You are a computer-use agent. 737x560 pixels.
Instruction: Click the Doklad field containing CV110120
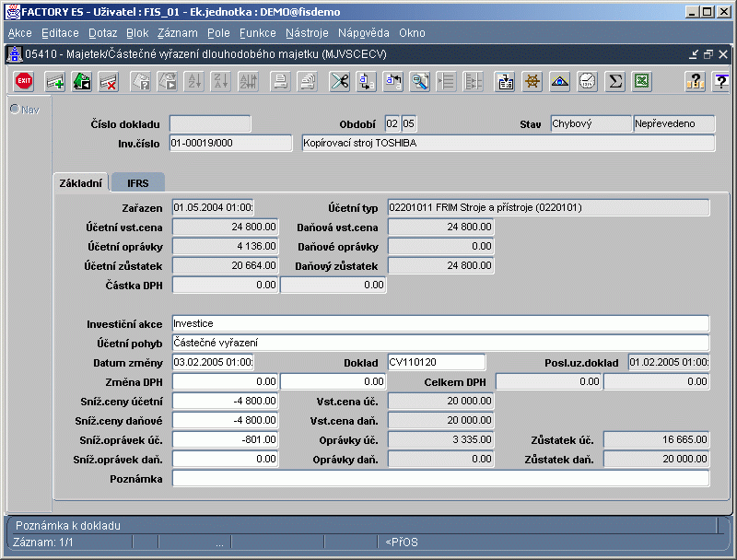435,362
